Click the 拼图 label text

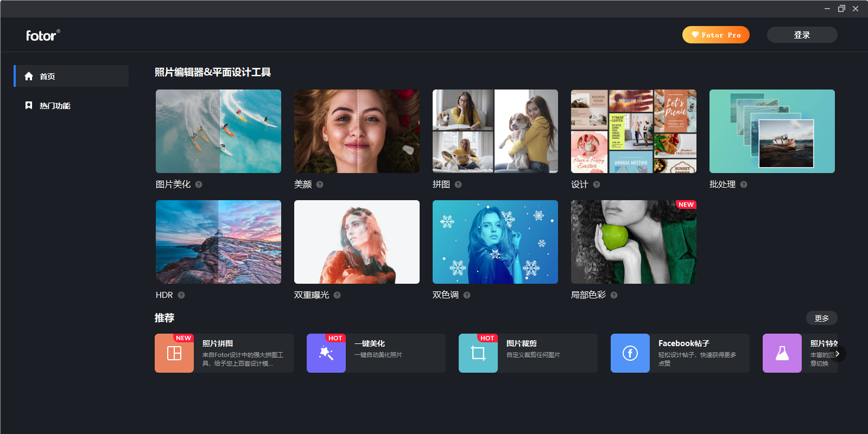tap(441, 184)
